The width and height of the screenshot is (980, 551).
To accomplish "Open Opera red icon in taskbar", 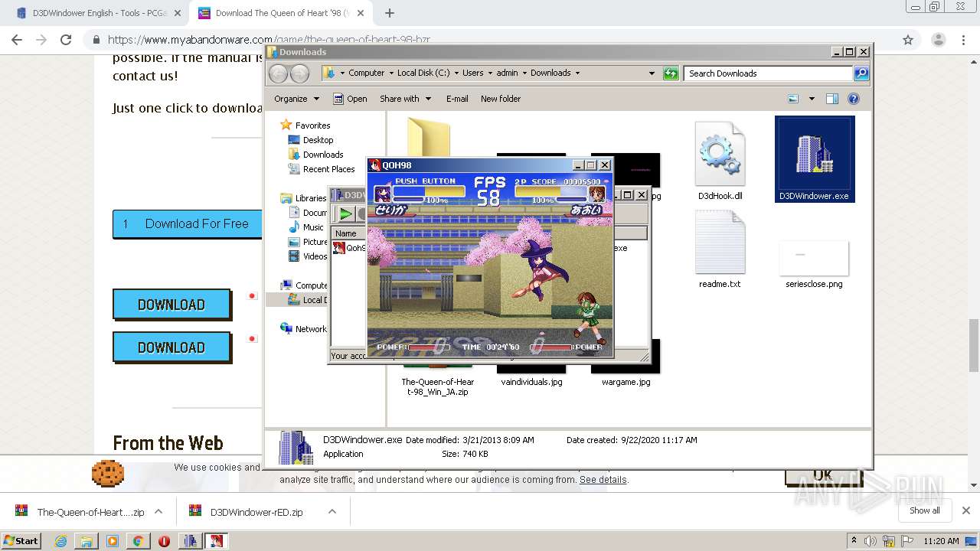I will pos(164,541).
